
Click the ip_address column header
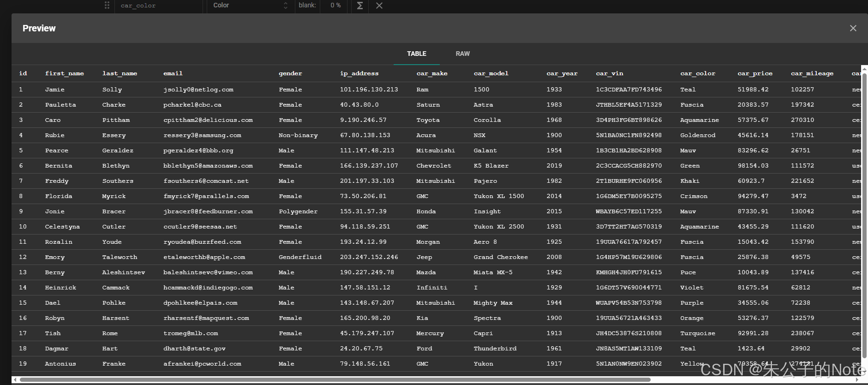pyautogui.click(x=359, y=73)
